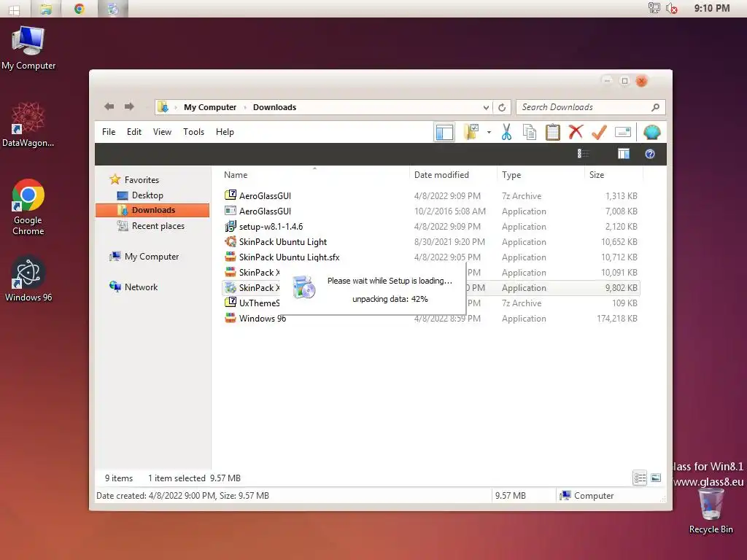Click the blue Help question mark icon
747x560 pixels.
[650, 154]
